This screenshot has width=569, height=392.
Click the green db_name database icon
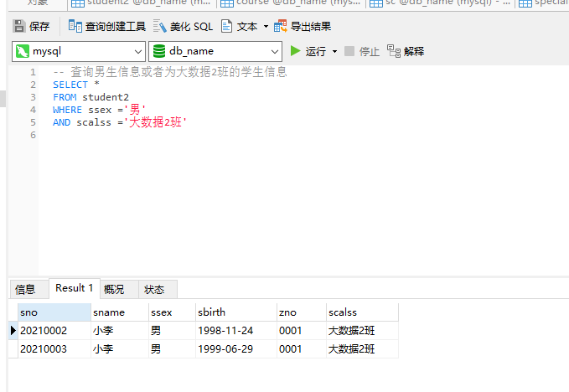coord(159,51)
